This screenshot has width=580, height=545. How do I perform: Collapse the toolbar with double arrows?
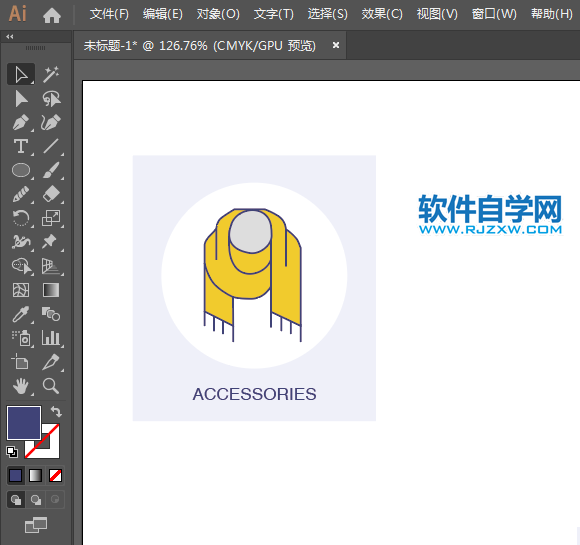click(10, 37)
